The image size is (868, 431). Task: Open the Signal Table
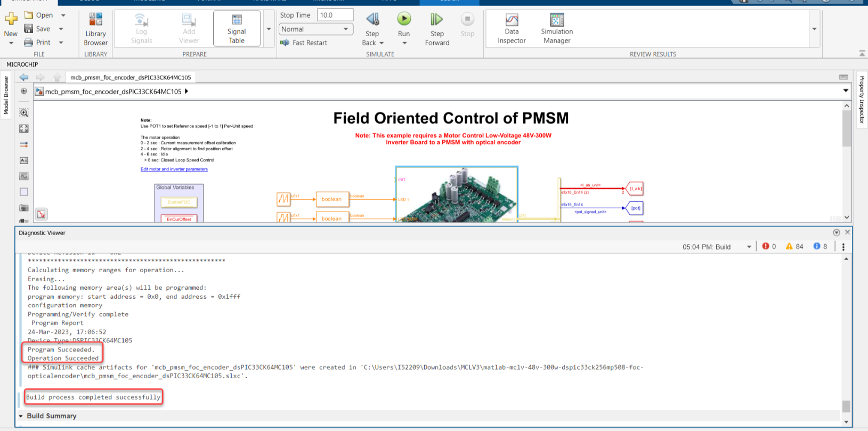(237, 29)
